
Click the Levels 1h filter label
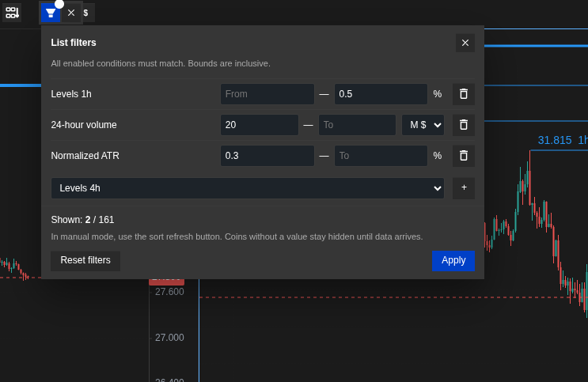71,94
